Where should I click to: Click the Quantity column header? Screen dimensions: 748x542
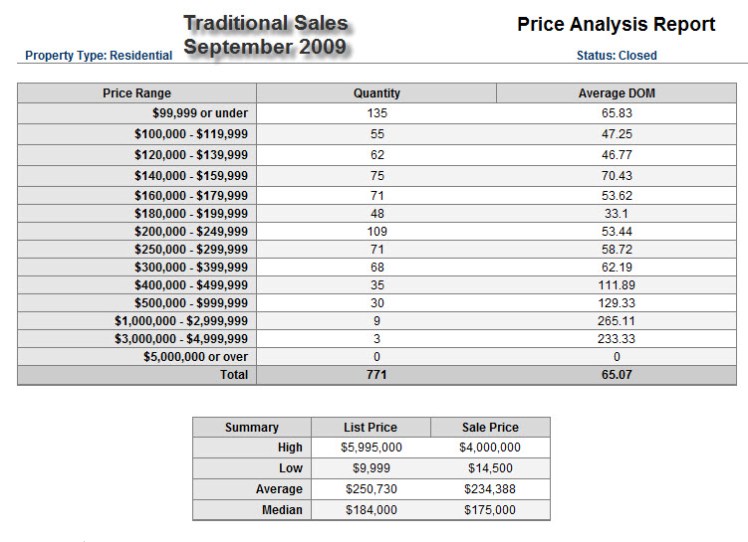tap(377, 93)
